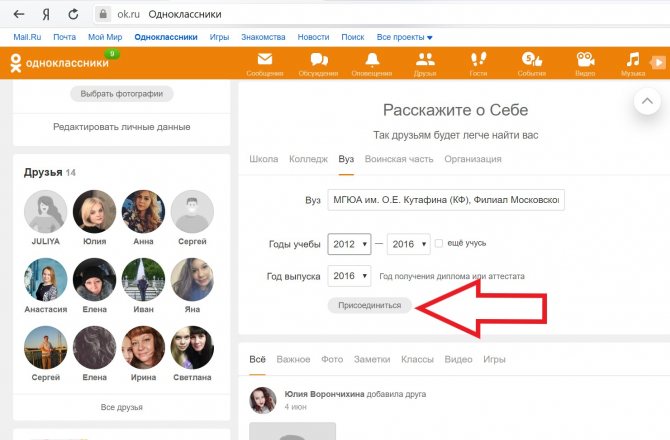Switch to the Школа tab
This screenshot has height=440, width=670.
pos(264,159)
